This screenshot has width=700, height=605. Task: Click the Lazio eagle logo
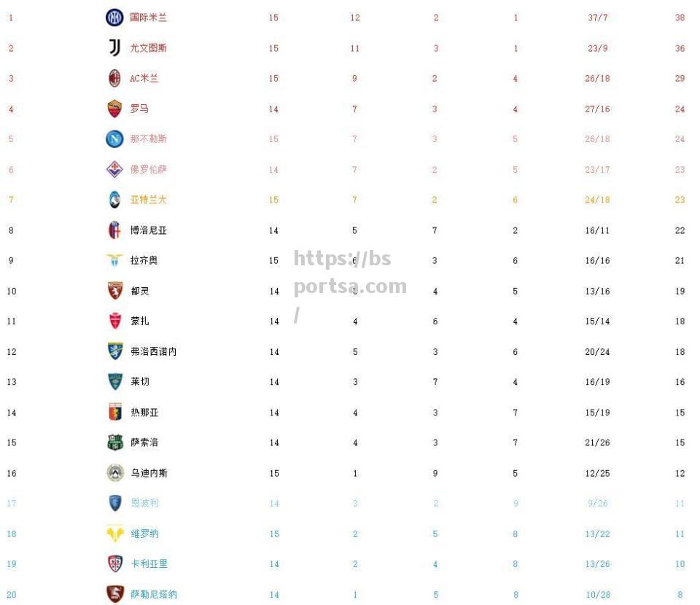click(114, 259)
